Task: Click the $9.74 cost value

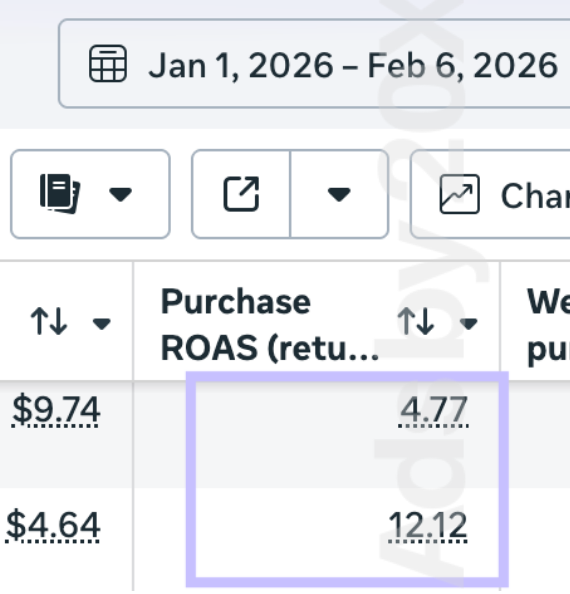Action: 56,410
